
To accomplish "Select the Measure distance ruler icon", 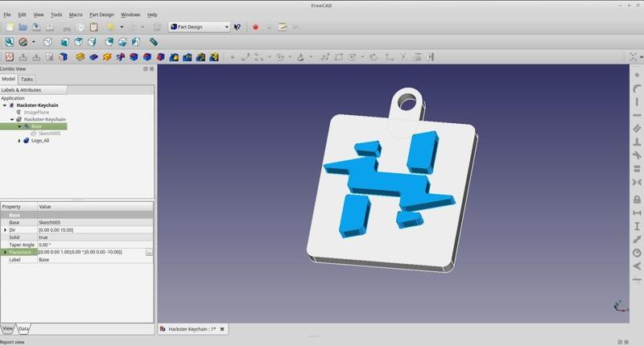I will pyautogui.click(x=153, y=42).
